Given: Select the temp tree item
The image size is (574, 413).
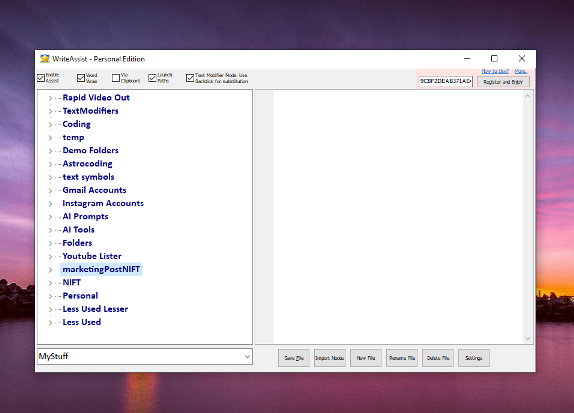Looking at the screenshot, I should [73, 137].
